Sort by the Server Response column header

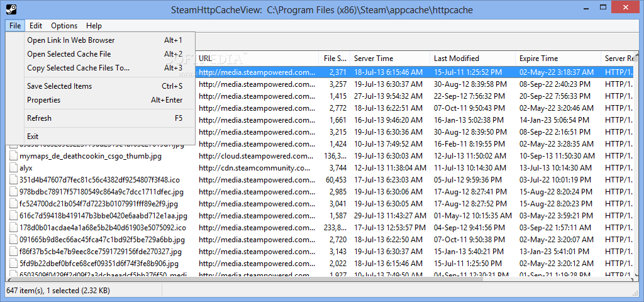pos(617,59)
